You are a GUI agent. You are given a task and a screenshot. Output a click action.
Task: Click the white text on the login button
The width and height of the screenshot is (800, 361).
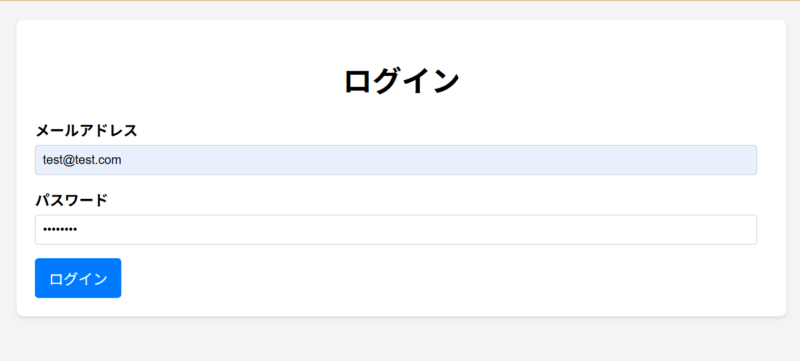[x=78, y=279]
